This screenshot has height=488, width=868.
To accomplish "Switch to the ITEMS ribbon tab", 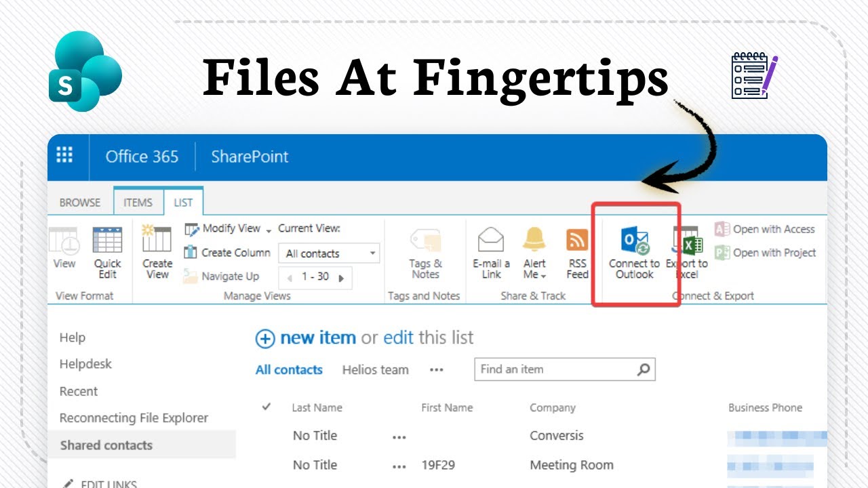I will click(x=138, y=203).
